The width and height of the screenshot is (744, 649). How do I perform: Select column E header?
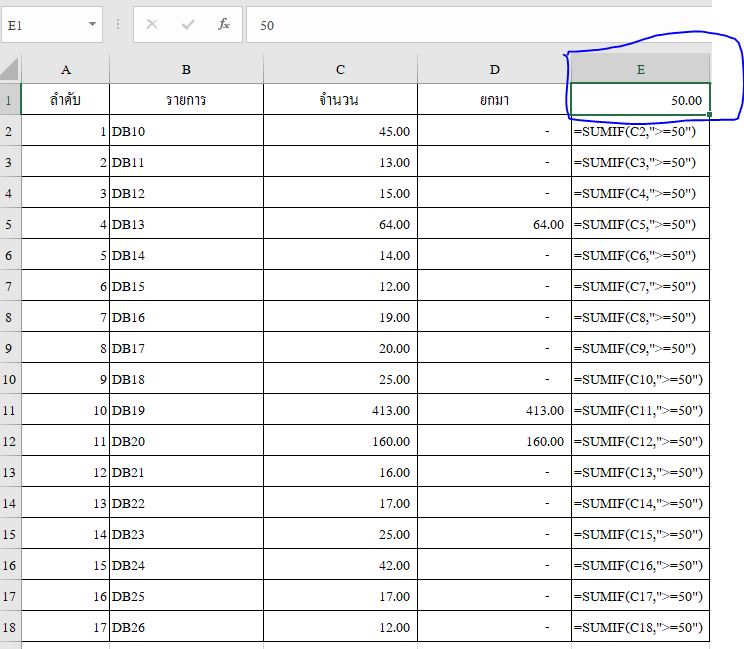[641, 70]
